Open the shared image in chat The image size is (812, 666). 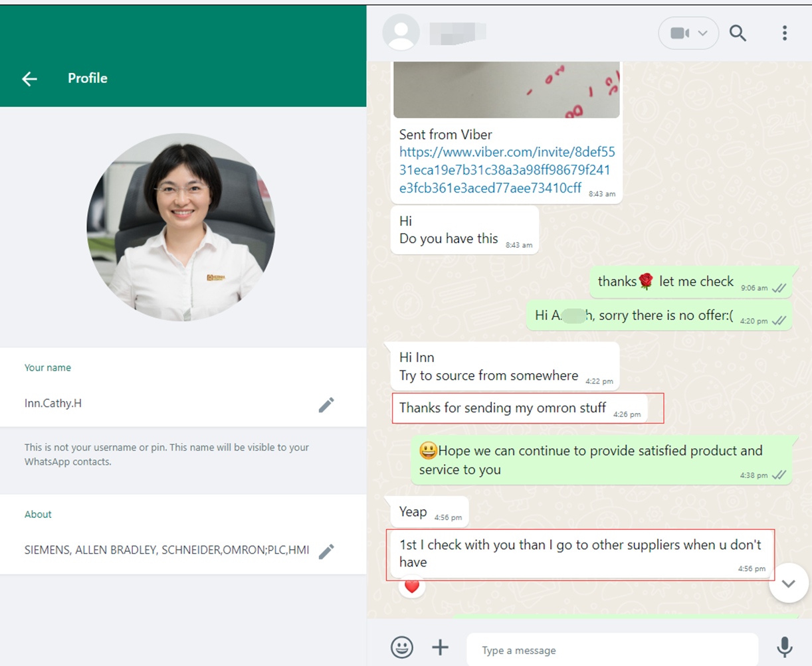(x=506, y=90)
